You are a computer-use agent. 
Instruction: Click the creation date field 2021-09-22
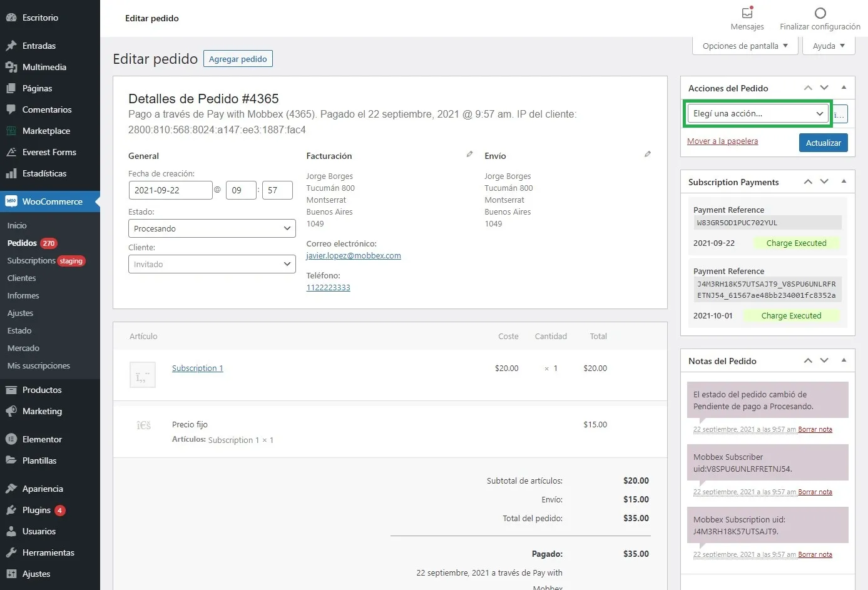pos(170,190)
